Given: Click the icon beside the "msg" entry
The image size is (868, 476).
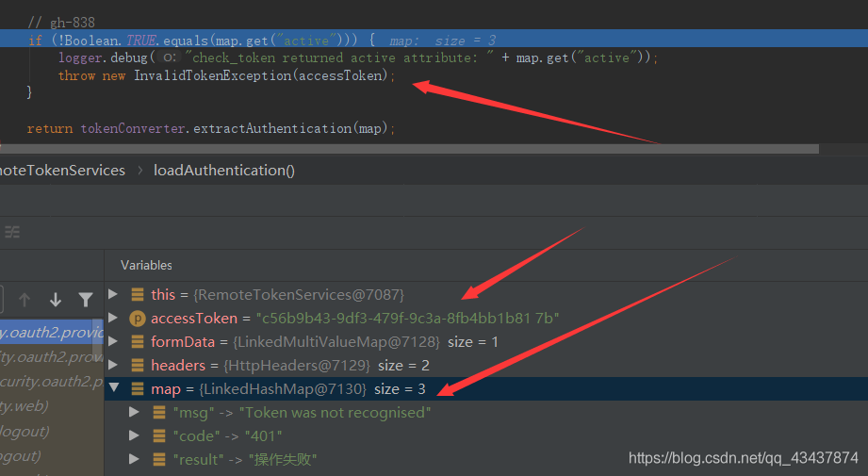Looking at the screenshot, I should click(x=159, y=413).
